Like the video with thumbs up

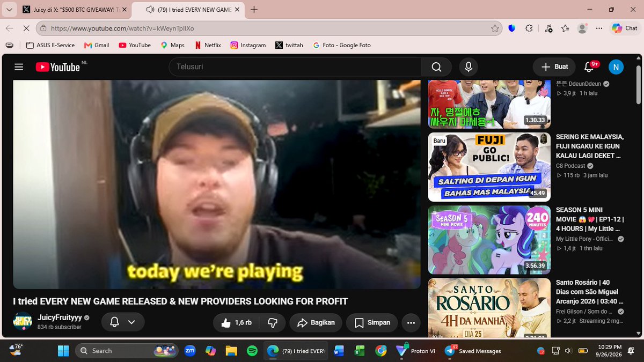tap(236, 322)
